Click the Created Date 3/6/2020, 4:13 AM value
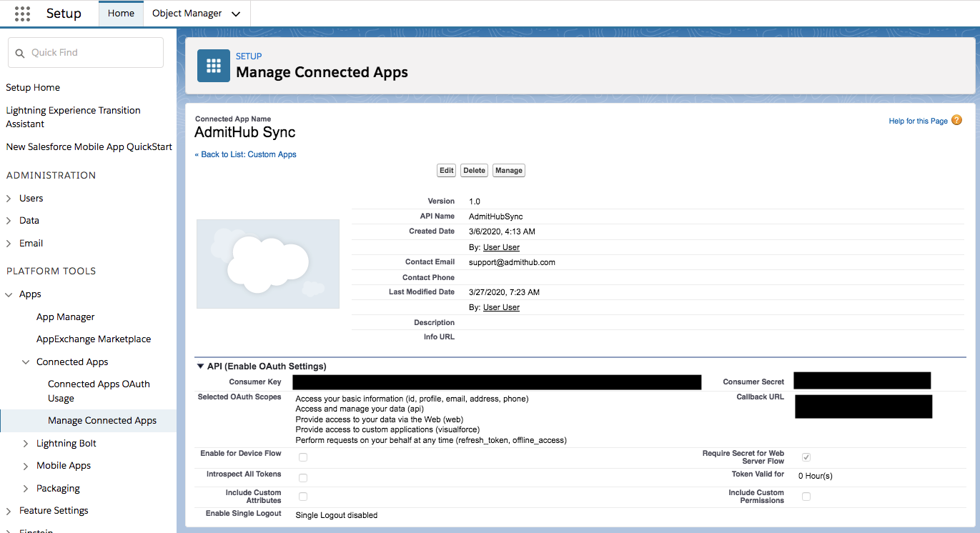 click(502, 231)
